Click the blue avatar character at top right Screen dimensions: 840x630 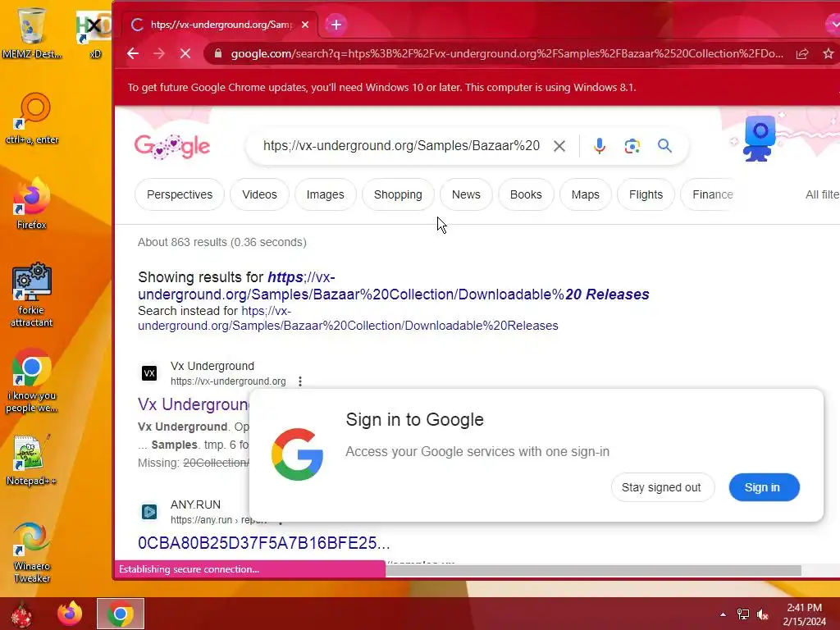[x=759, y=138]
